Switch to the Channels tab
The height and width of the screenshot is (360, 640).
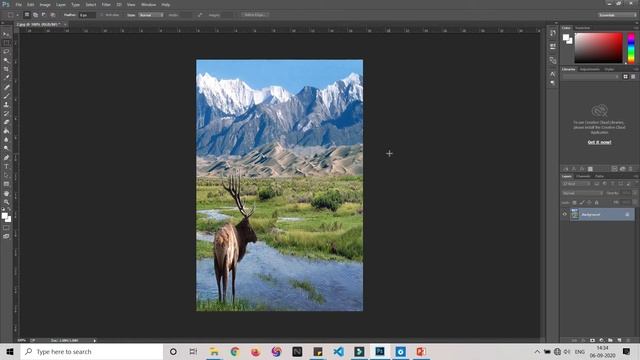point(583,176)
